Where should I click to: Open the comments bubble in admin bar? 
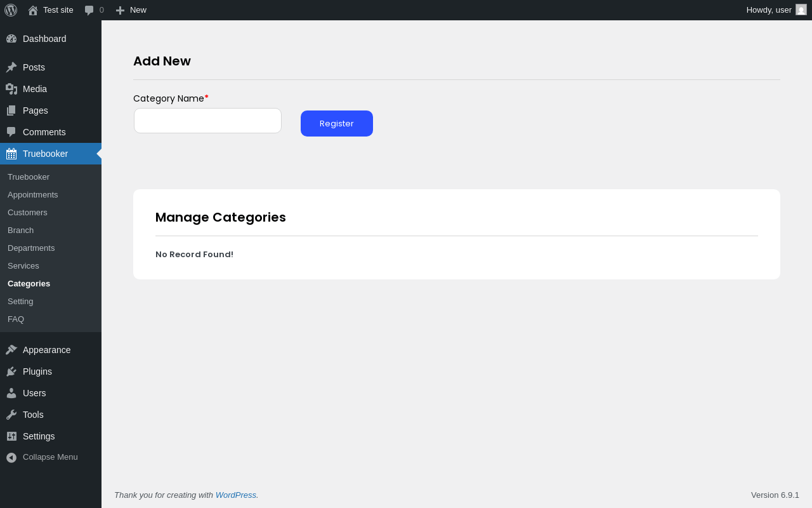(x=89, y=10)
